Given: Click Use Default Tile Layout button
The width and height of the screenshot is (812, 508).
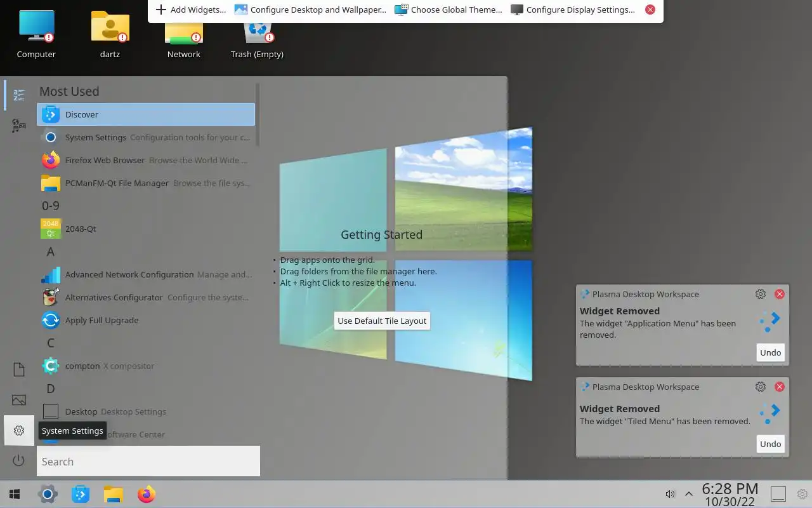Looking at the screenshot, I should pos(382,321).
